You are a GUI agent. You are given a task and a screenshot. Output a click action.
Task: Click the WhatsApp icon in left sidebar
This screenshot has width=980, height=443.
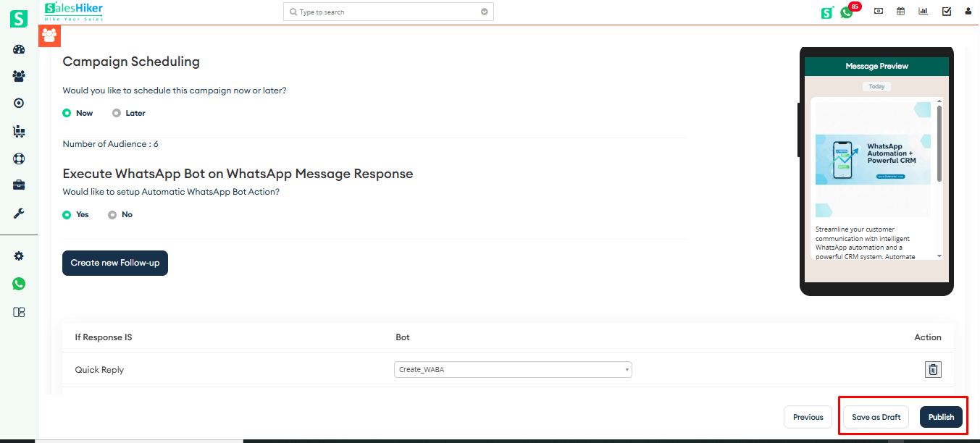(19, 284)
